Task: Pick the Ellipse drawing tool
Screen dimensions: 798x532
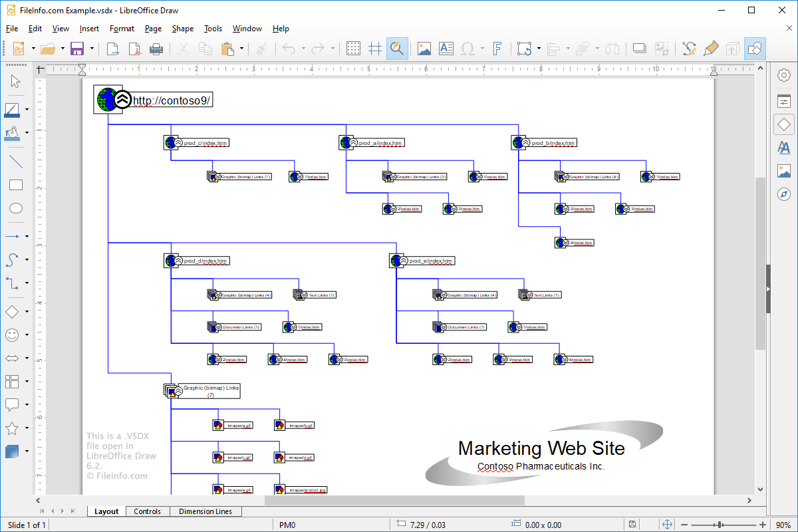Action: click(15, 208)
